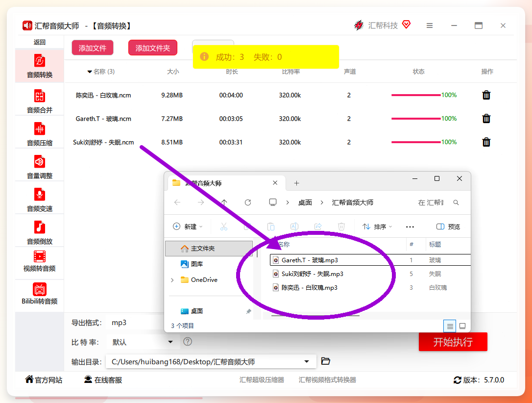Click the 在 汇帮 search box in Explorer

point(431,202)
